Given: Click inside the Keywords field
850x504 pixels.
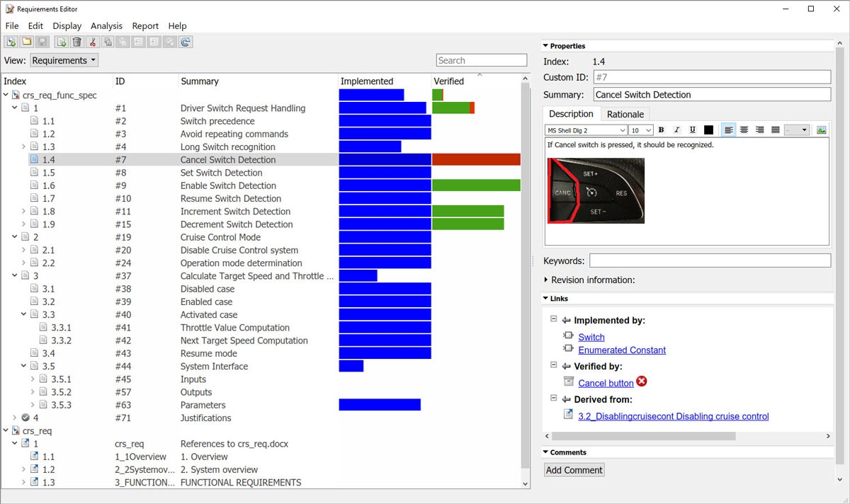Looking at the screenshot, I should coord(708,260).
